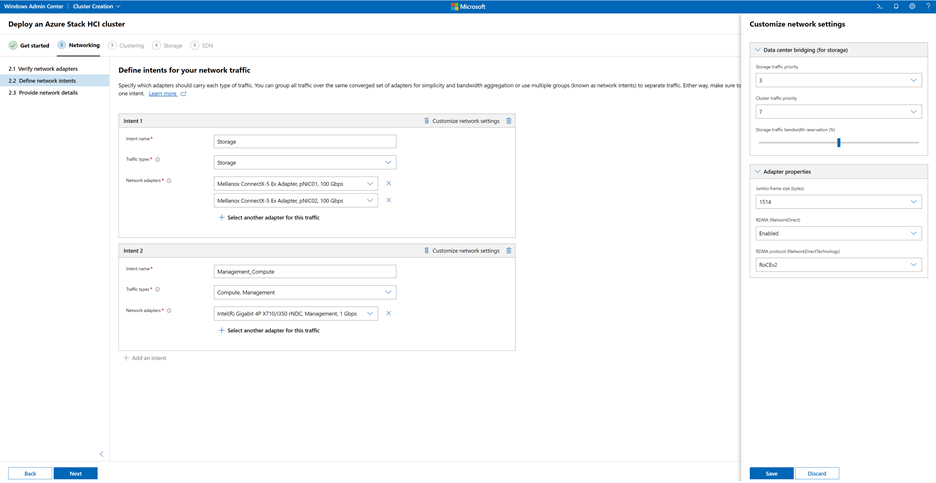Customize network settings for Intent 2
The image size is (936, 483).
pos(461,251)
